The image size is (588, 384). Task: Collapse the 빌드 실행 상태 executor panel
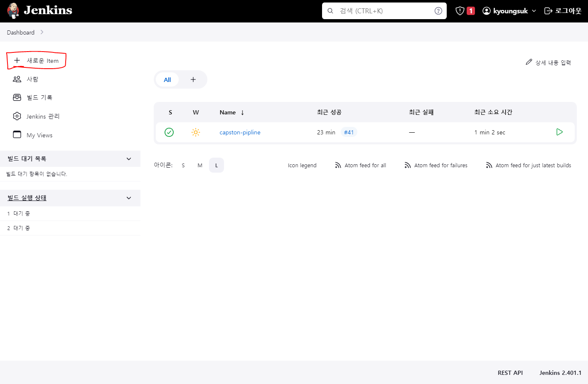pyautogui.click(x=129, y=198)
